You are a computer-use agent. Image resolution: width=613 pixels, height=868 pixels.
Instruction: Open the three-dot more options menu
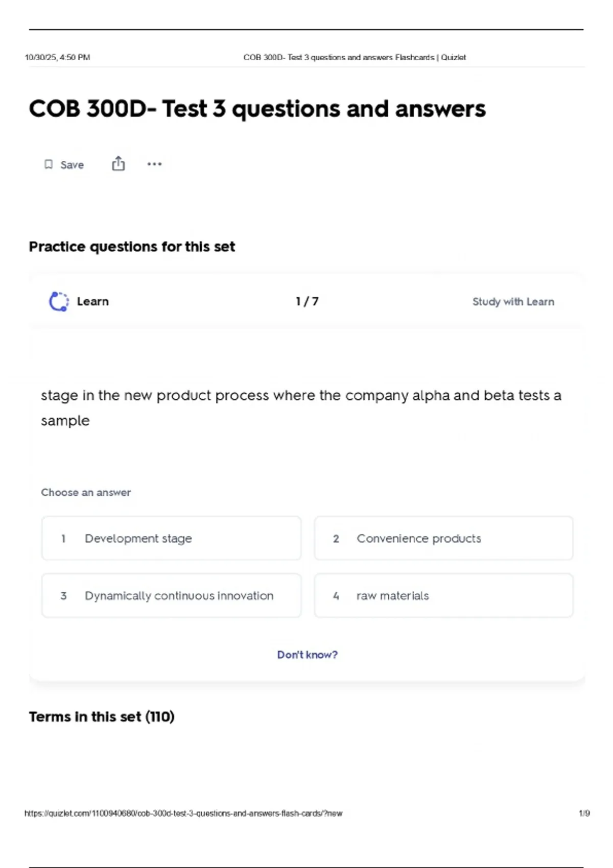[154, 164]
